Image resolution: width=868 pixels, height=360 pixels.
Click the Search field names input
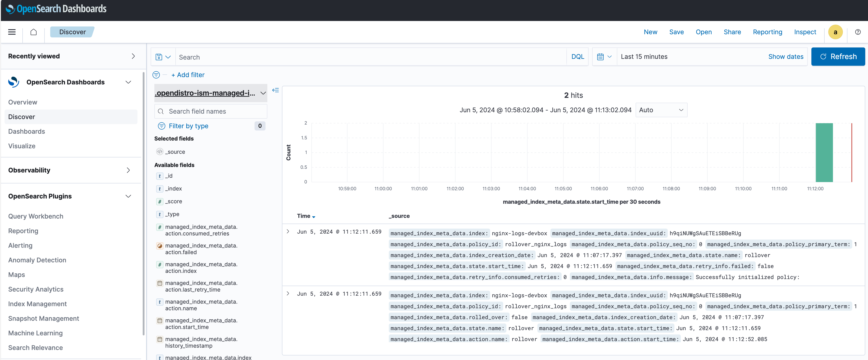pos(210,112)
